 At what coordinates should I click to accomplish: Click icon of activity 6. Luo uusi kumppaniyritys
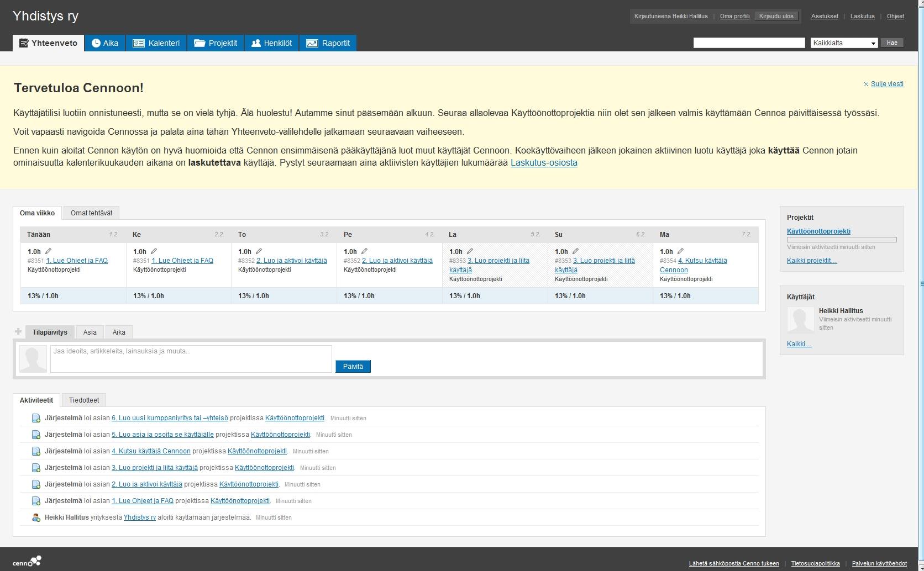pos(36,418)
